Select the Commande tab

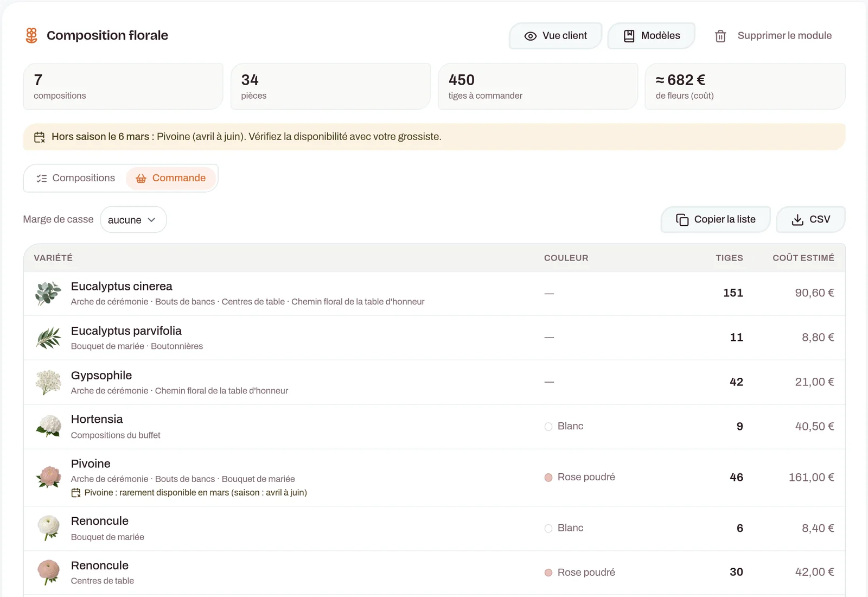click(x=171, y=178)
